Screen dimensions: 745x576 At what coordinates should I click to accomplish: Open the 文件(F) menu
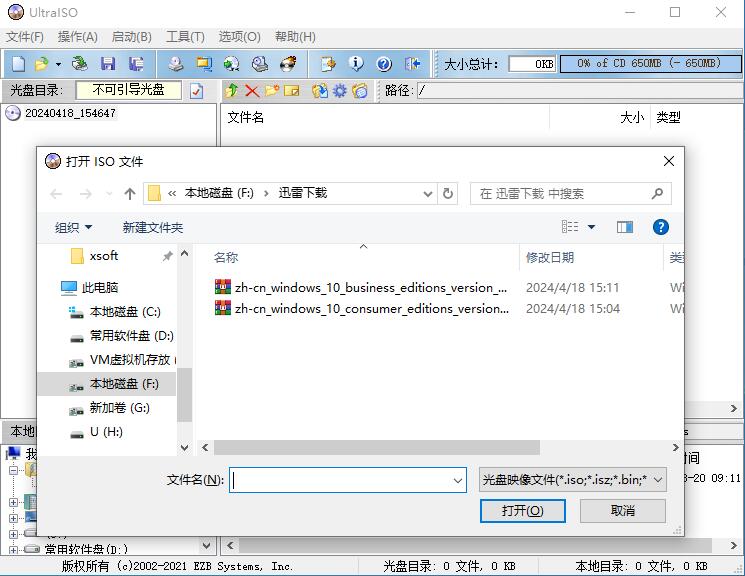click(x=25, y=37)
